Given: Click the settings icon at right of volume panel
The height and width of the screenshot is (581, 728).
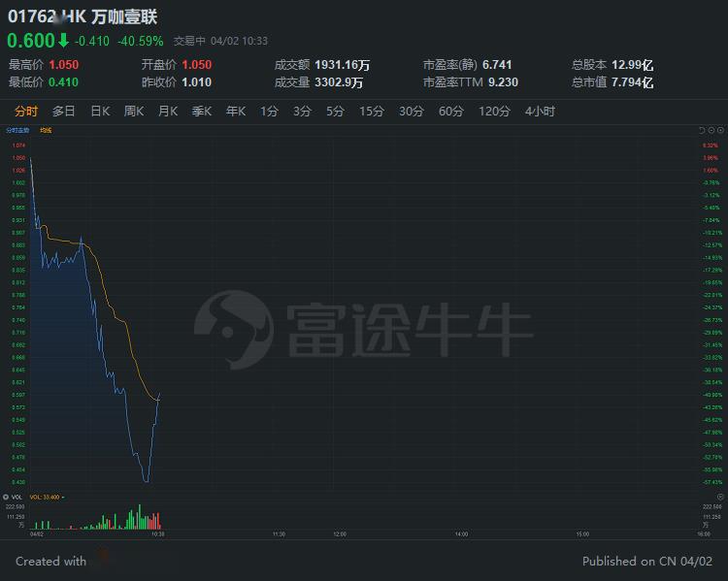Looking at the screenshot, I should point(720,497).
